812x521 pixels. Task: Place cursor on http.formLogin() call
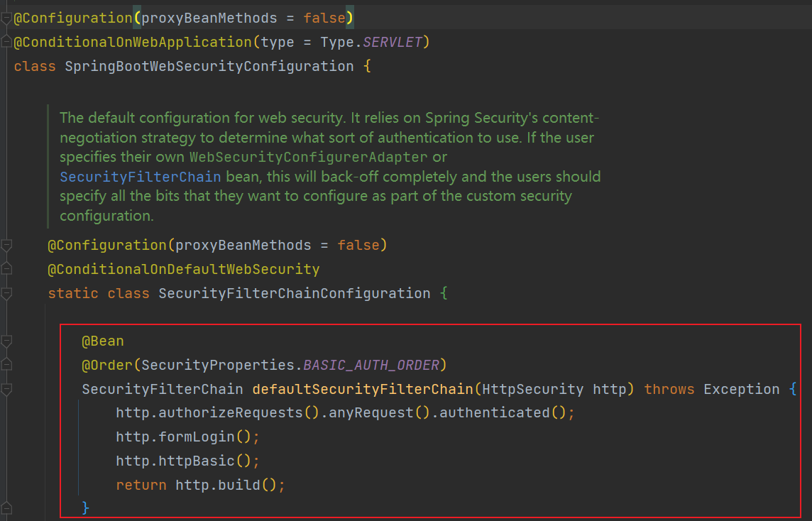click(187, 437)
